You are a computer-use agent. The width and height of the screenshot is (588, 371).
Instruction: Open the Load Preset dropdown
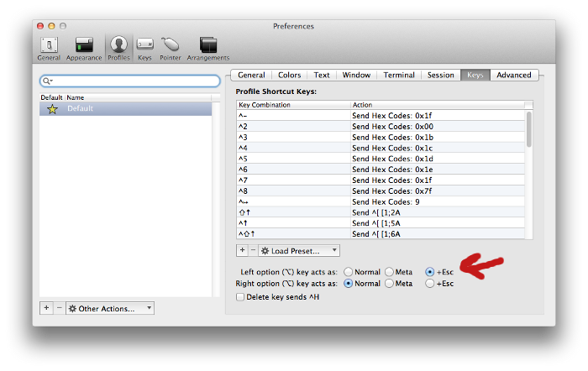pos(299,250)
